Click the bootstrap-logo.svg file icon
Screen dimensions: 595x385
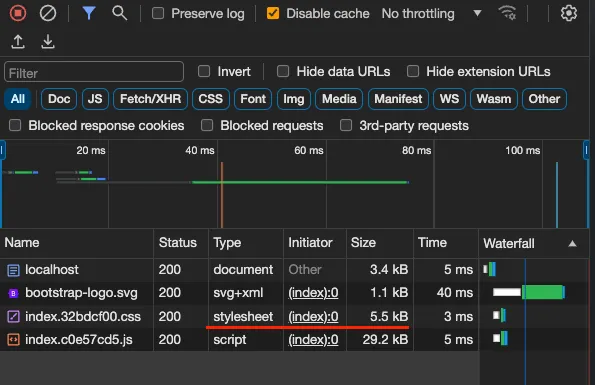pyautogui.click(x=13, y=293)
